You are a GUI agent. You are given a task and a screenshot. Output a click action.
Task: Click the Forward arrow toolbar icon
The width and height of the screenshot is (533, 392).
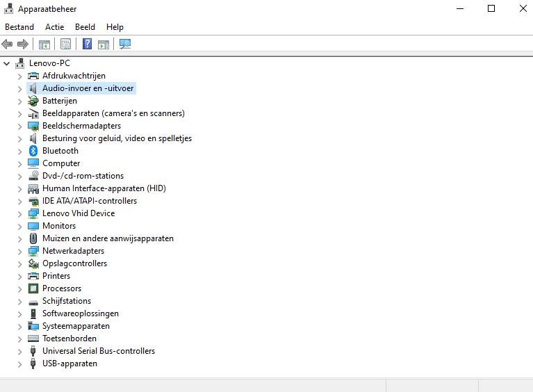(23, 44)
